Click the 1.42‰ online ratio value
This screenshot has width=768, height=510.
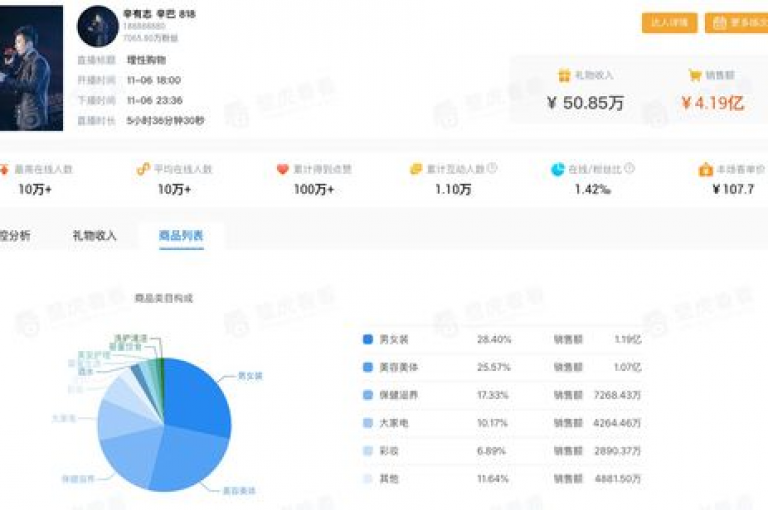pos(593,189)
